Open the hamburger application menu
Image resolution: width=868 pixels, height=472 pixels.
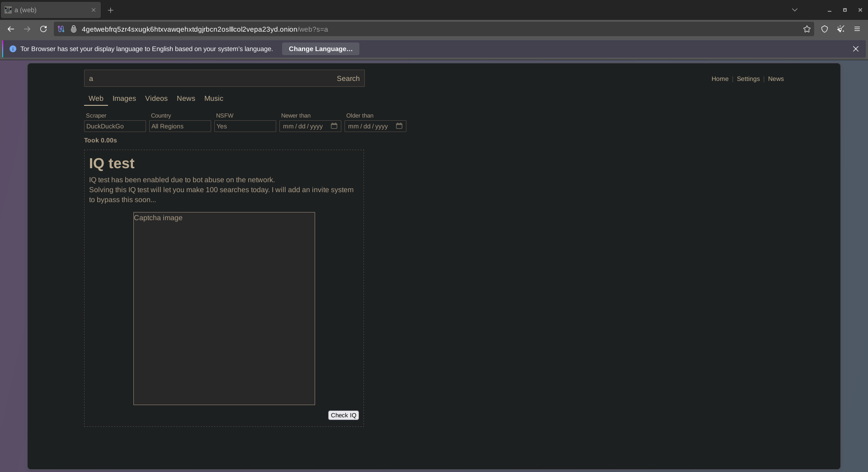857,29
